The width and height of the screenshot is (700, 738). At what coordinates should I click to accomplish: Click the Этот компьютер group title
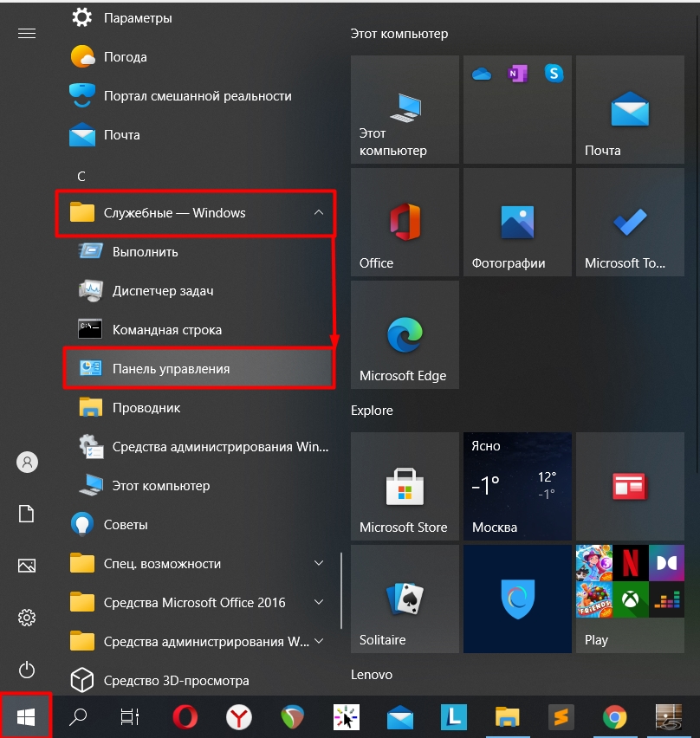coord(399,34)
